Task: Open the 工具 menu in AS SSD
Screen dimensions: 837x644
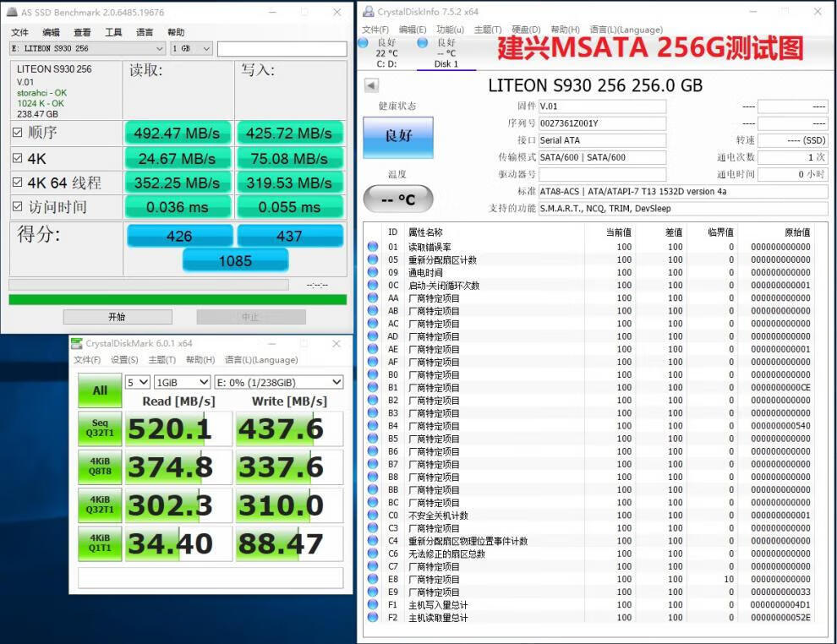Action: click(x=113, y=32)
